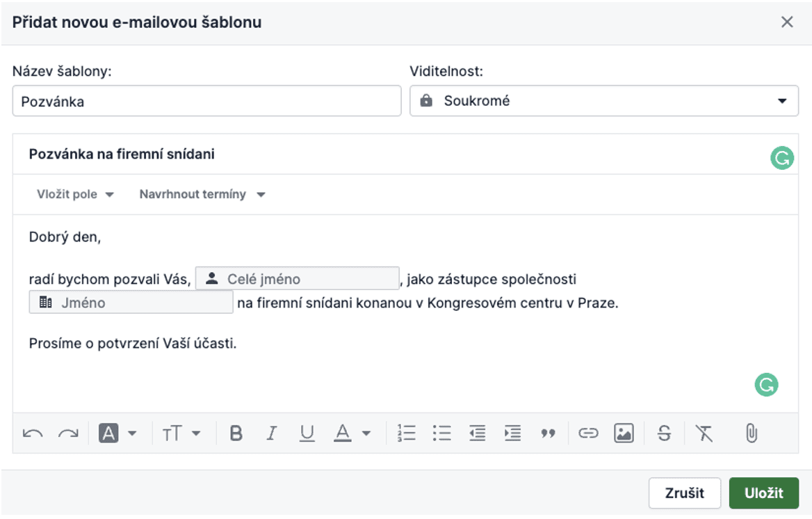Toggle bold formatting
812x519 pixels.
(x=236, y=433)
